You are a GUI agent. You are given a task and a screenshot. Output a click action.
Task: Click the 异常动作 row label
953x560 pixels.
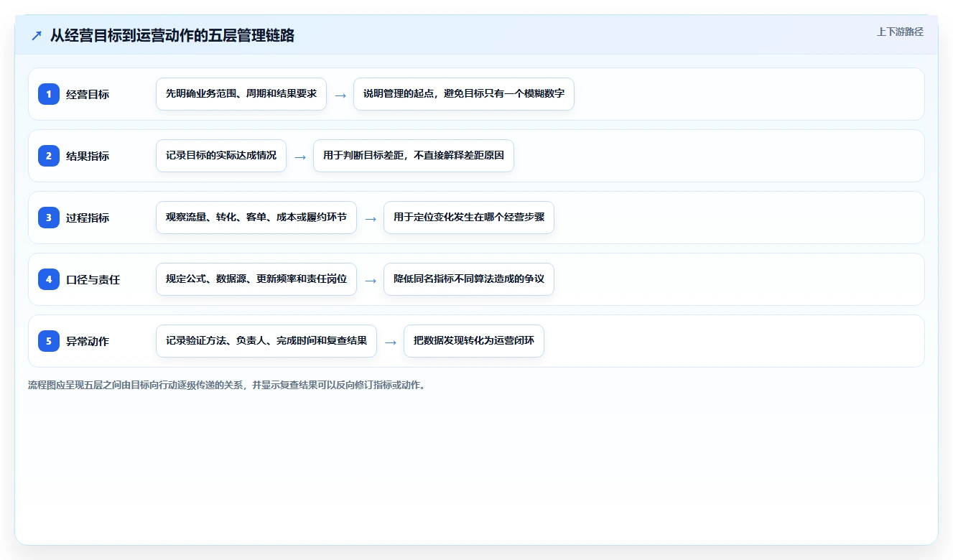pos(88,341)
